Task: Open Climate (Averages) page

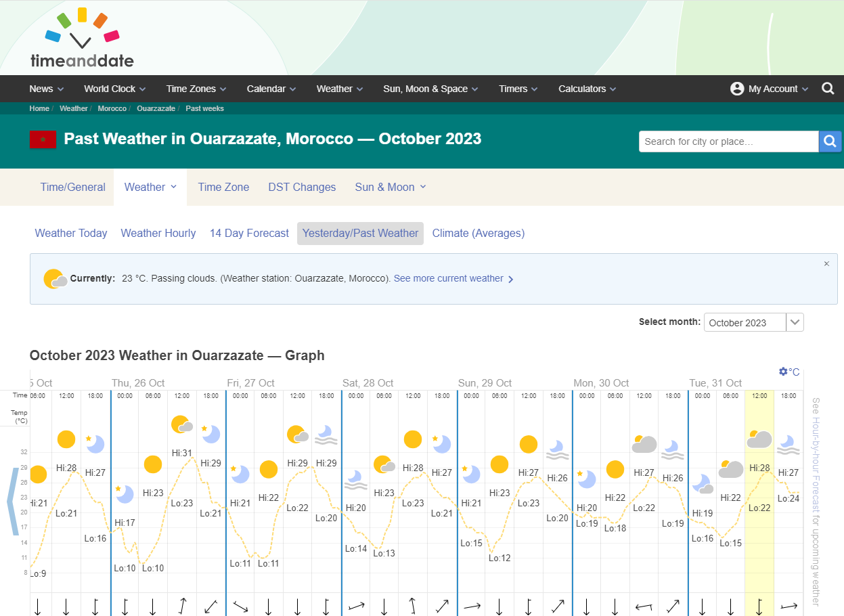Action: tap(478, 233)
